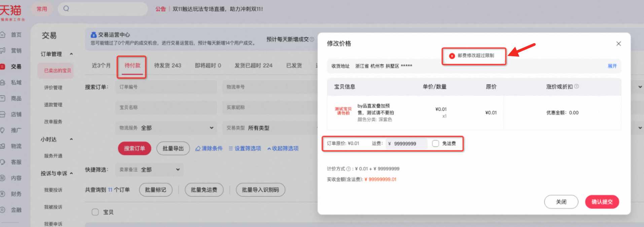Image resolution: width=644 pixels, height=227 pixels.
Task: Click help icon beside 计价方式
Action: 348,169
